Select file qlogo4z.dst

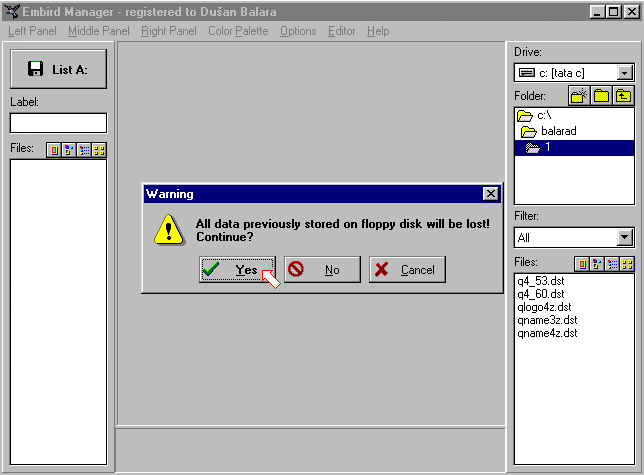click(x=544, y=307)
